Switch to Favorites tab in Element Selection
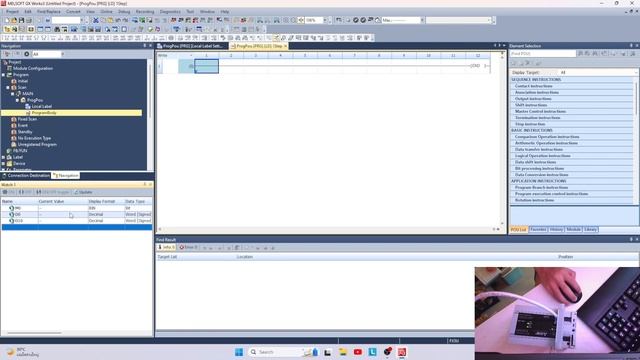The width and height of the screenshot is (640, 360). point(538,229)
